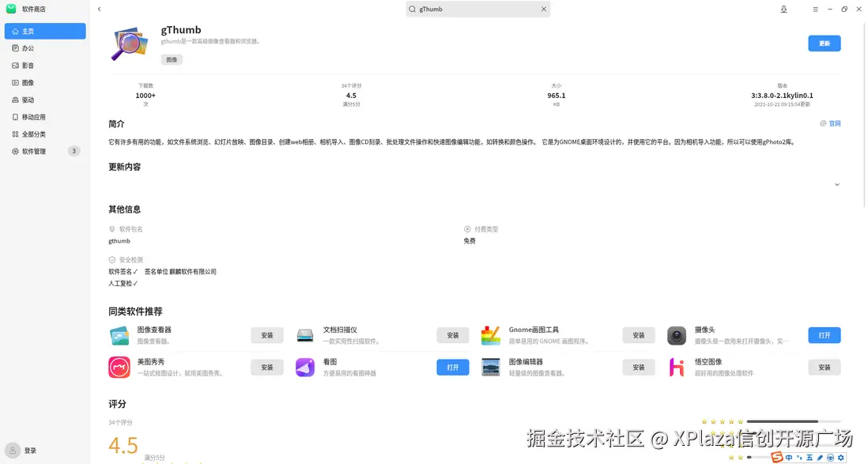Click the 更新 button for gThumb
Viewport: 868px width, 464px height.
pyautogui.click(x=825, y=43)
